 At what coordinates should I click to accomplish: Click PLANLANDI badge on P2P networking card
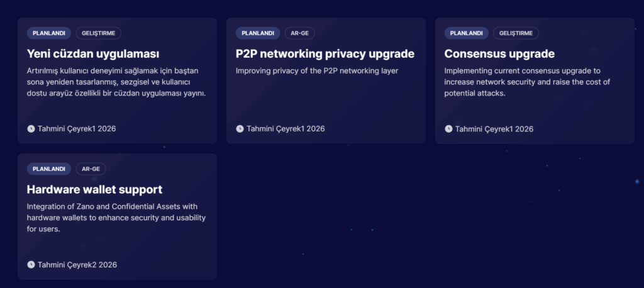pyautogui.click(x=258, y=33)
